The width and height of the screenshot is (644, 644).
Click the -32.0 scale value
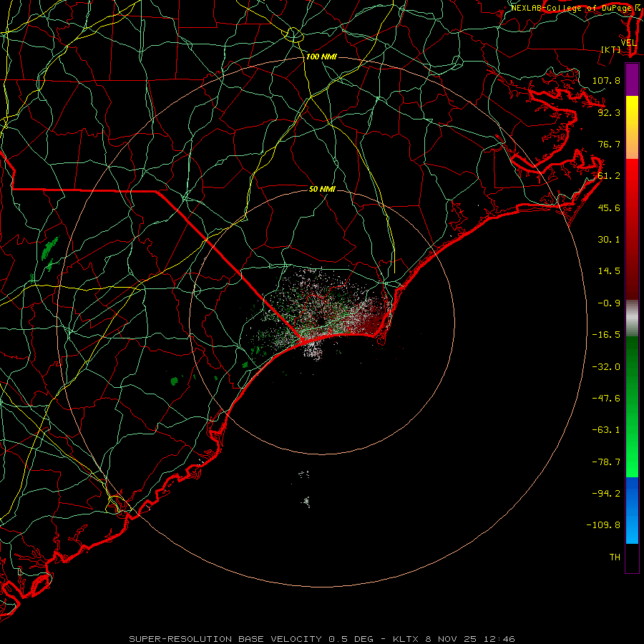pyautogui.click(x=606, y=367)
